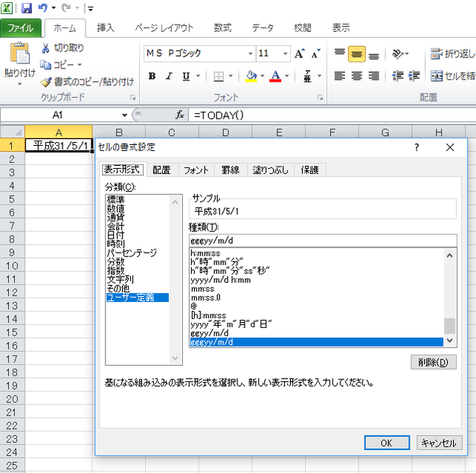The width and height of the screenshot is (476, 473).
Task: Click the Top Align icon
Action: [x=340, y=54]
